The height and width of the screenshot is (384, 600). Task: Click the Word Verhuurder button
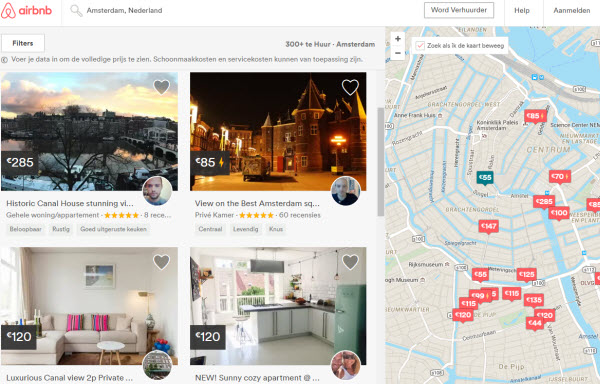point(459,10)
